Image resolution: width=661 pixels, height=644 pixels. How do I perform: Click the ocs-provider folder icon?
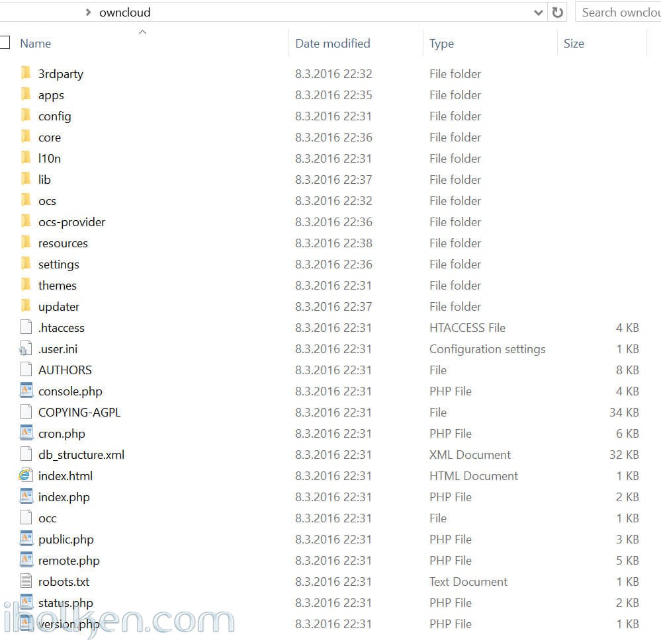[26, 221]
